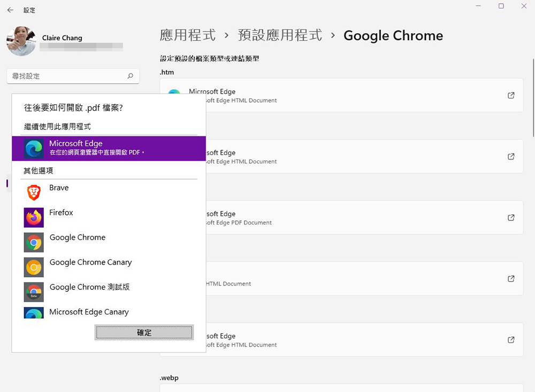The height and width of the screenshot is (392, 535).
Task: Choose Microsoft Edge Canary option
Action: [x=109, y=312]
